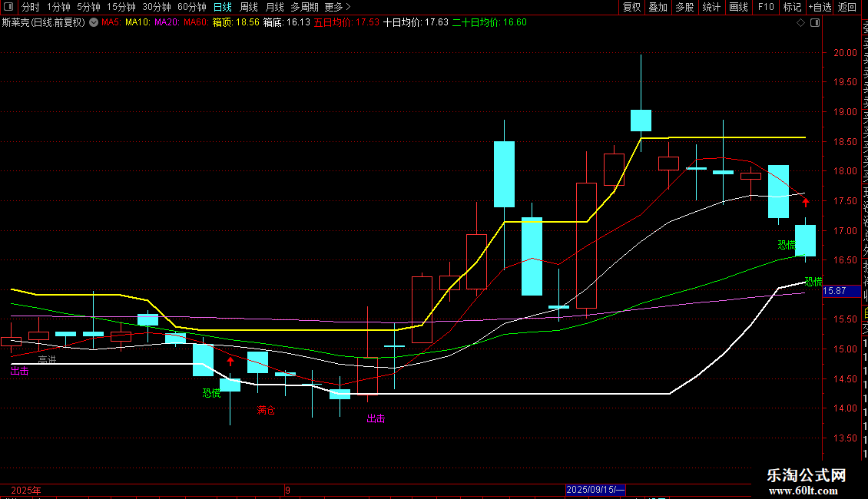Viewport: 868px width, 499px height.
Task: Open the indicator dropdown arrow beside 斯莱克
Action: point(94,22)
